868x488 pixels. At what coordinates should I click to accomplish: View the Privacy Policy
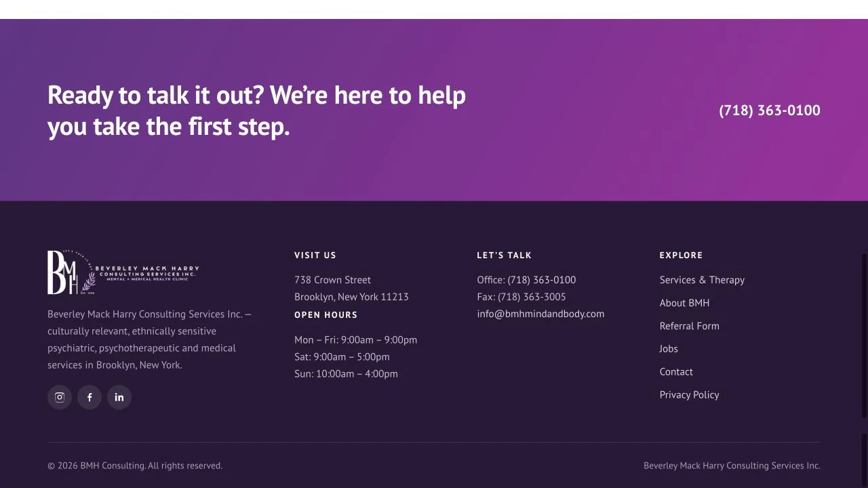[689, 395]
